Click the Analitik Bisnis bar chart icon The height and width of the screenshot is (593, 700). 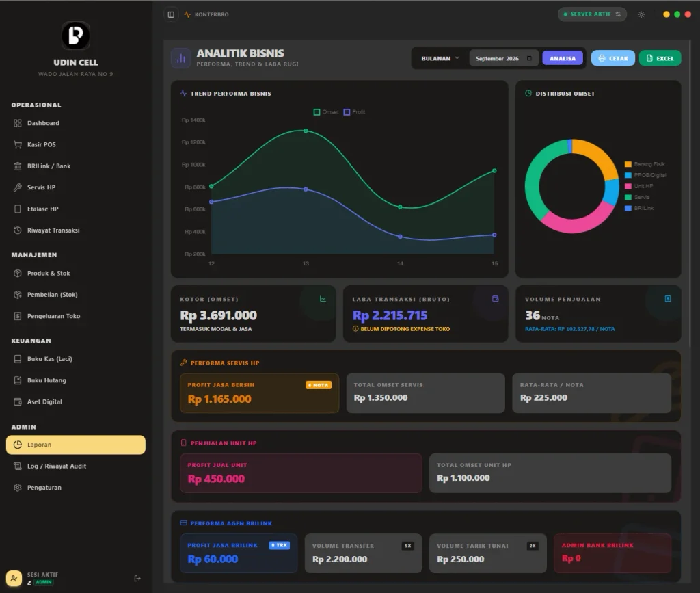click(180, 59)
